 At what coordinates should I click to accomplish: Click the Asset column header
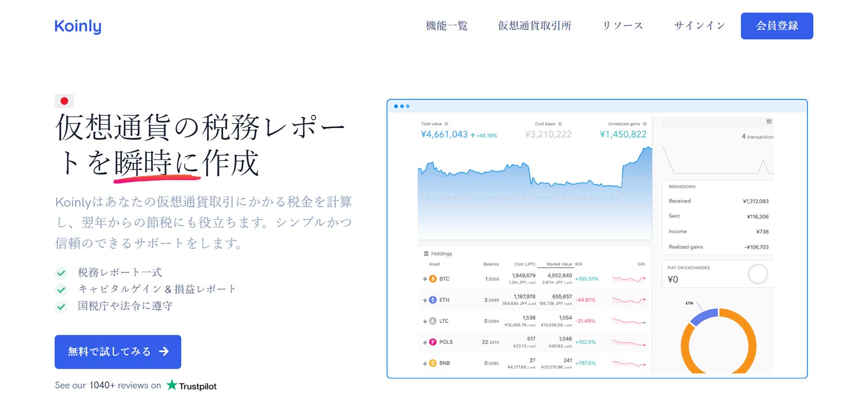[434, 264]
